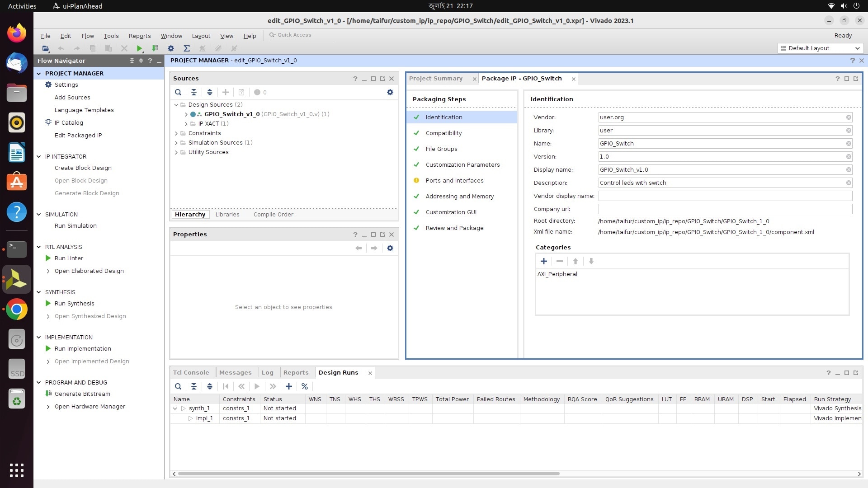Expand the Constraints tree node
Image resolution: width=868 pixels, height=488 pixels.
coord(176,133)
